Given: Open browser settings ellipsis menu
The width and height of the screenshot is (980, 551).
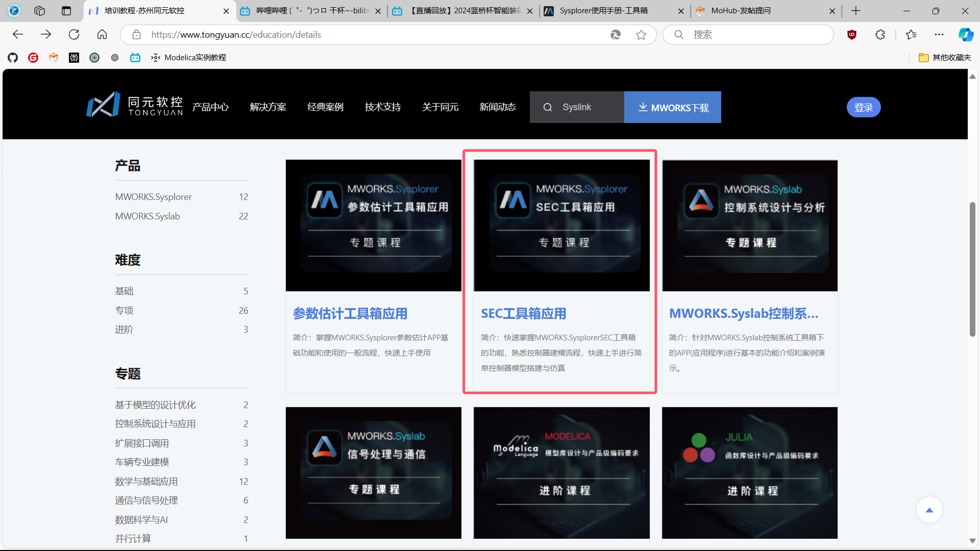Looking at the screenshot, I should 939,34.
